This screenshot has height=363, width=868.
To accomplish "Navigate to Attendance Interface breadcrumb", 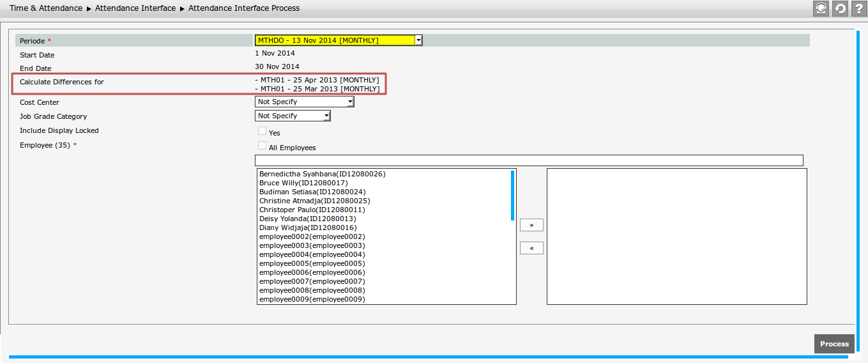I will coord(135,8).
